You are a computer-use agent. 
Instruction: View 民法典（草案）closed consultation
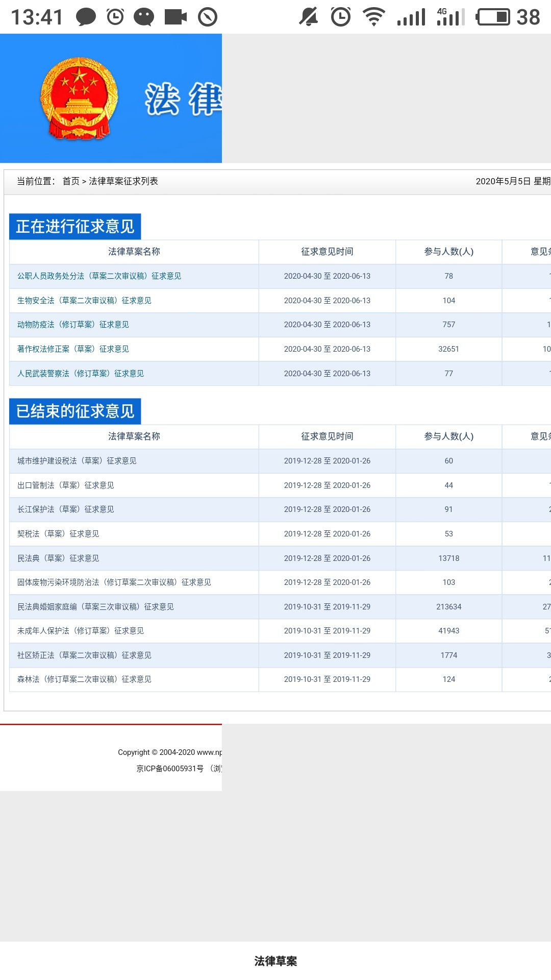(x=58, y=558)
